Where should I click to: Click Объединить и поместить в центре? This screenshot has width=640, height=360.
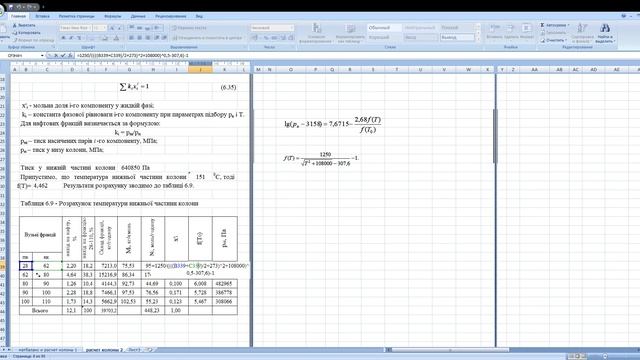208,38
